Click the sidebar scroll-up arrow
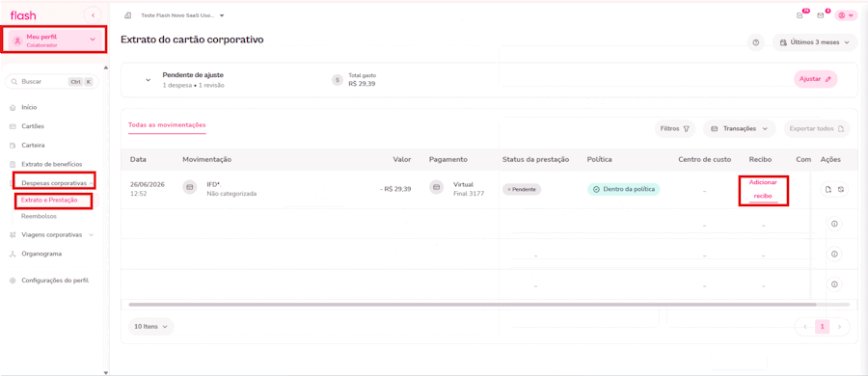868x376 pixels. [x=106, y=67]
